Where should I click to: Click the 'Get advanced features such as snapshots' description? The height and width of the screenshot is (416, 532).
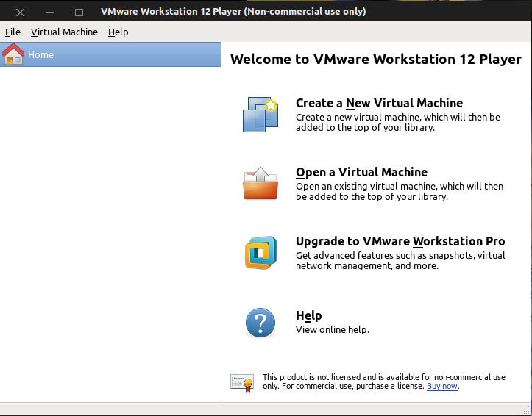point(400,260)
